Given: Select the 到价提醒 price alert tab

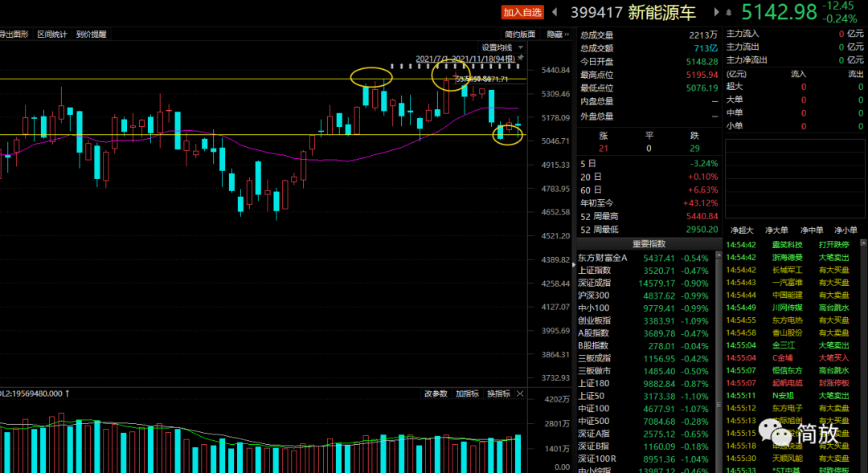Looking at the screenshot, I should coord(91,35).
